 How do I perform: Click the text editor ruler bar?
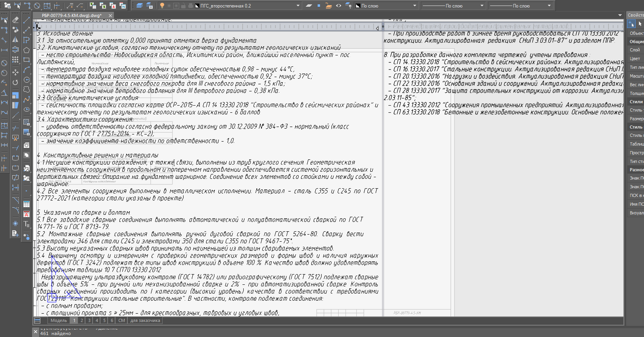point(208,27)
